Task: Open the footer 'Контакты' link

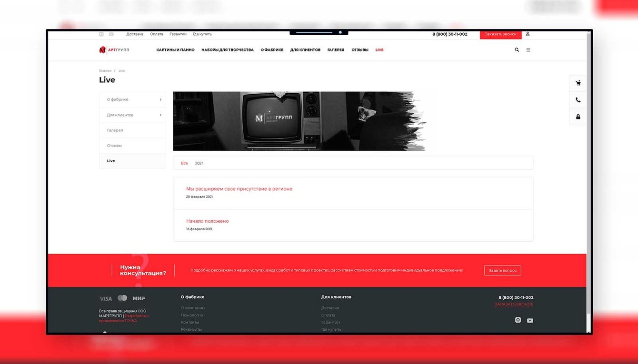Action: coord(190,322)
